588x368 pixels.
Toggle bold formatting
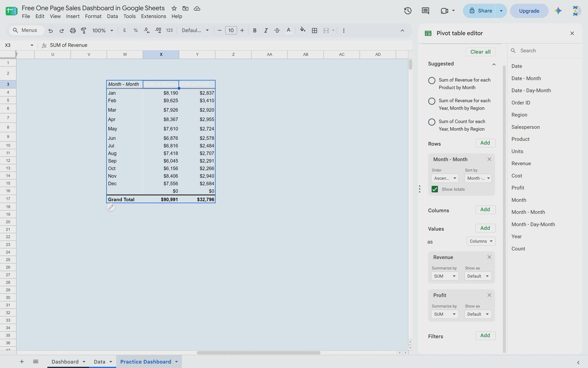pos(255,31)
